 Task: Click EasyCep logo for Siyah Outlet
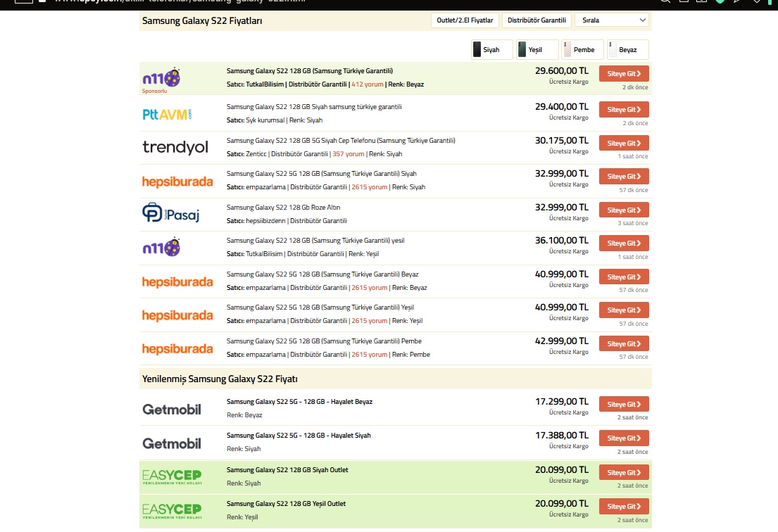(x=172, y=477)
